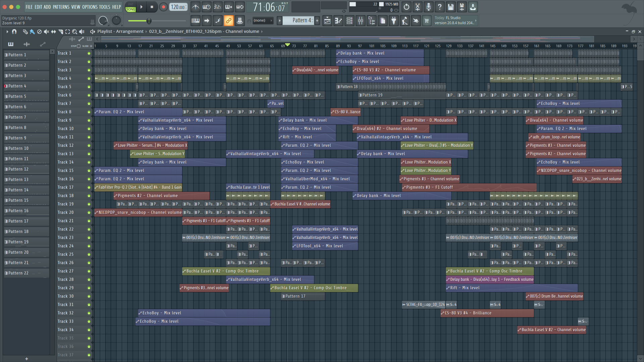
Task: Click the metronome icon
Action: tap(196, 7)
